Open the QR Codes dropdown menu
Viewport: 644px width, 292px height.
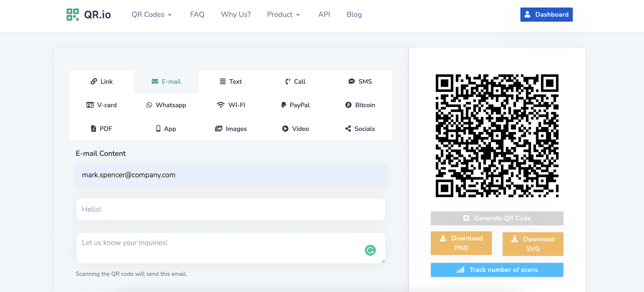click(x=151, y=14)
